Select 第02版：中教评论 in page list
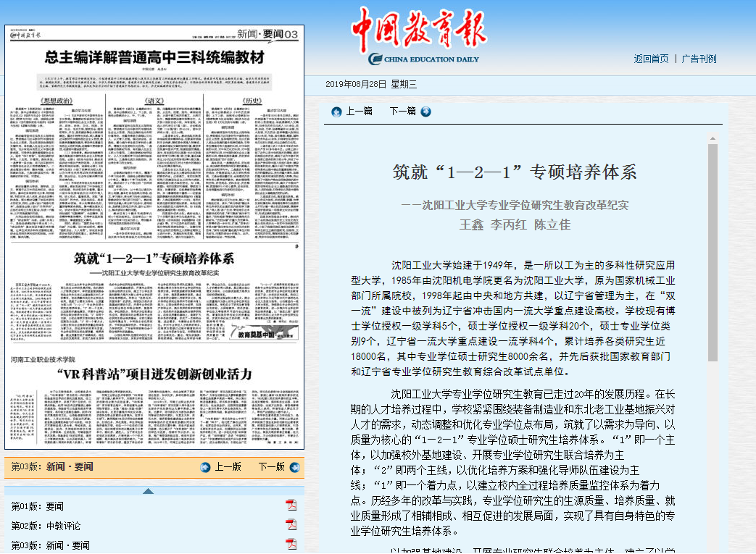The width and height of the screenshot is (756, 554). (46, 526)
